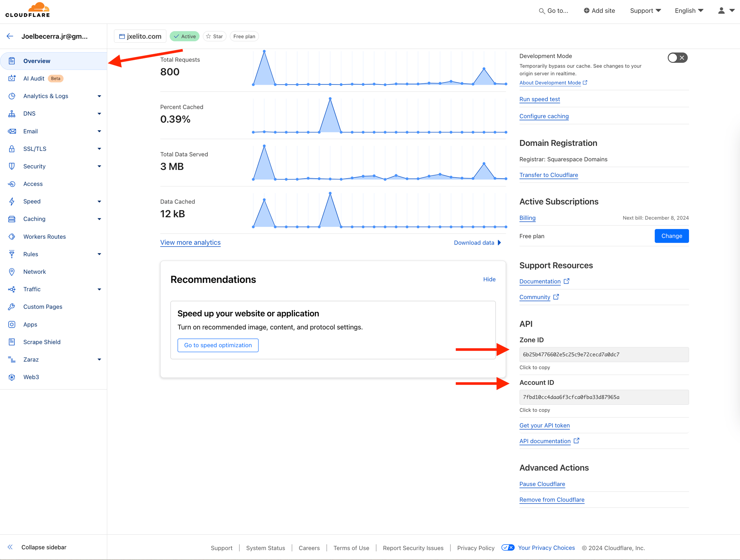Viewport: 740px width, 560px height.
Task: Click the search magnifier Go to...
Action: tap(542, 11)
